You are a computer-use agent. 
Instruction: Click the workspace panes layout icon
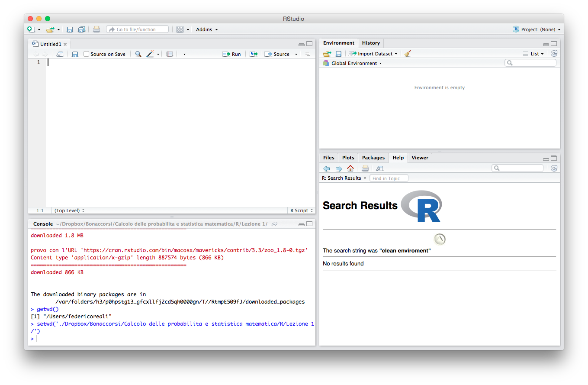[x=180, y=29]
